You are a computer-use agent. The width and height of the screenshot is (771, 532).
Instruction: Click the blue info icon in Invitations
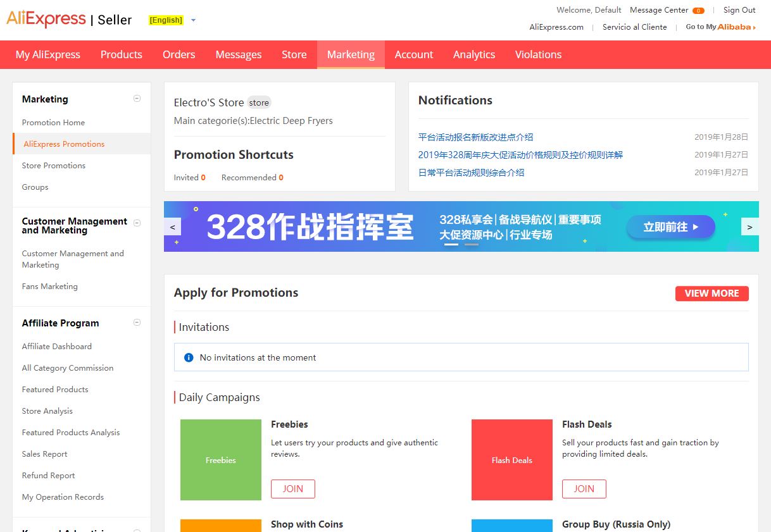[x=188, y=357]
